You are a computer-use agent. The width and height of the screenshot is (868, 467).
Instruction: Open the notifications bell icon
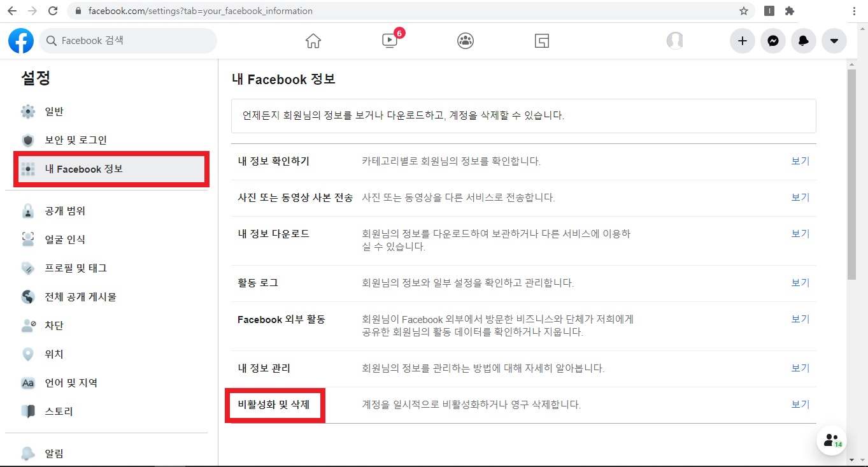coord(804,41)
